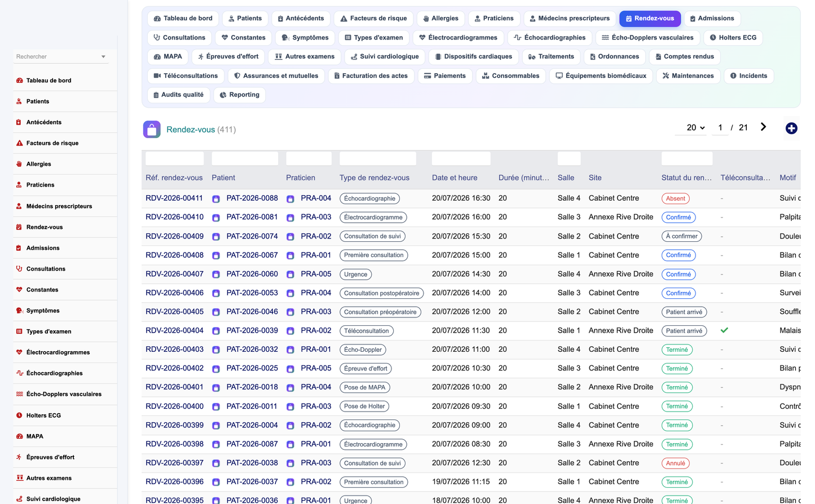Click the Annulé status badge
815x504 pixels.
(x=676, y=463)
